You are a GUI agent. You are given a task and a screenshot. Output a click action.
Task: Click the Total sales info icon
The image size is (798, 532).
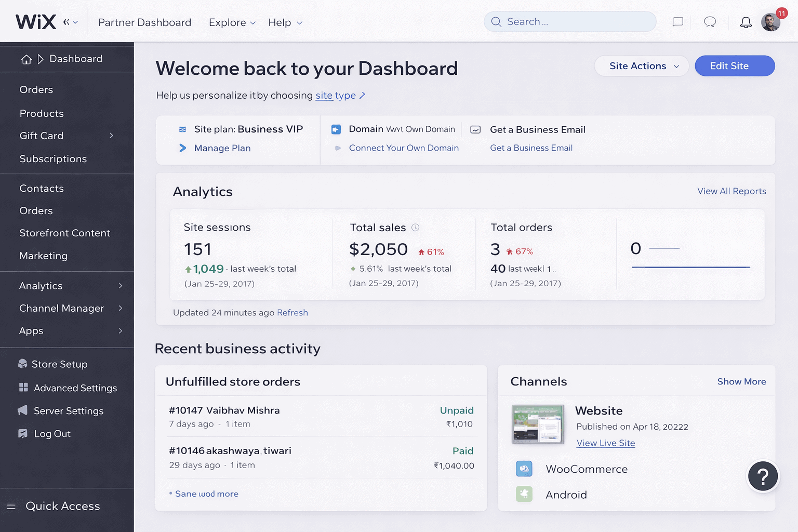(x=415, y=228)
